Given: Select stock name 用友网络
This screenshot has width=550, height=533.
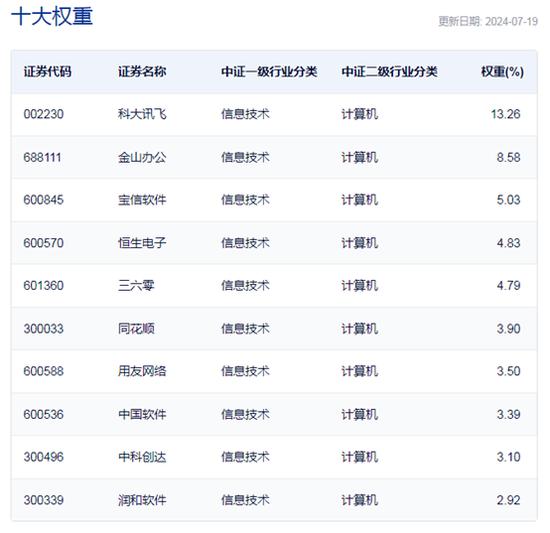Looking at the screenshot, I should coord(142,371).
